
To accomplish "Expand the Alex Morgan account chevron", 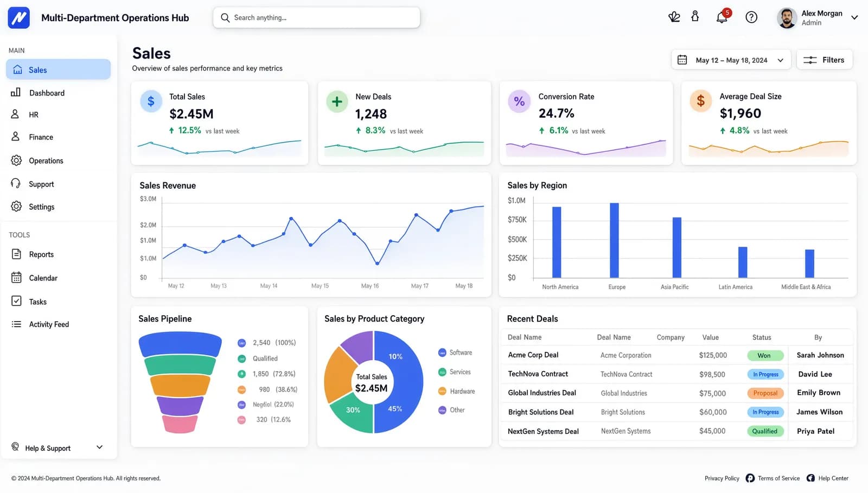I will (x=854, y=17).
